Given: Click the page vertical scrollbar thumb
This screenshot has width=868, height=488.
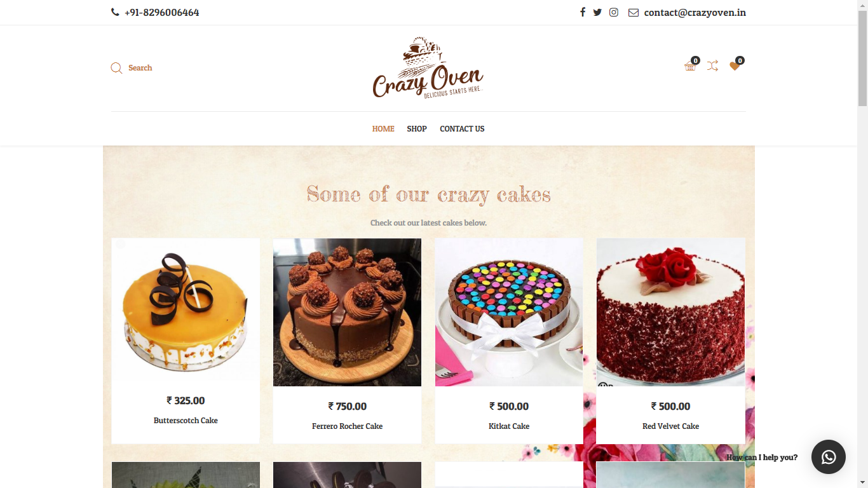Looking at the screenshot, I should click(862, 53).
